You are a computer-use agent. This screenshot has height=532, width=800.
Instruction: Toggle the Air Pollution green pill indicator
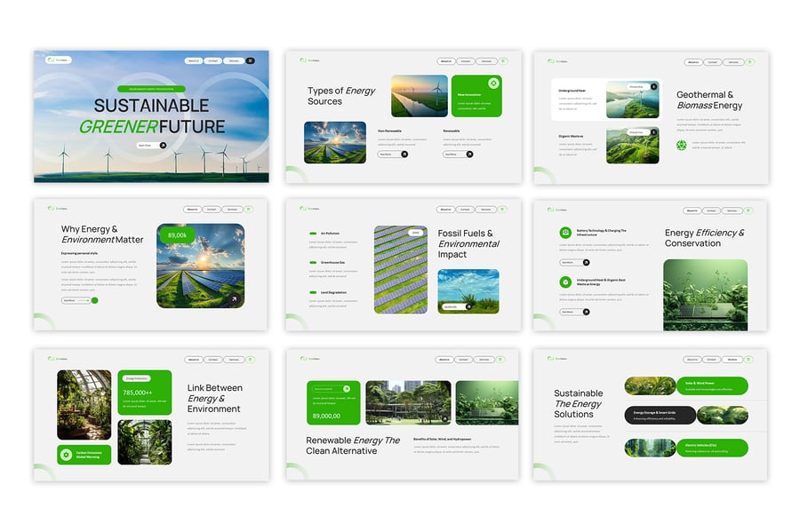pos(313,234)
